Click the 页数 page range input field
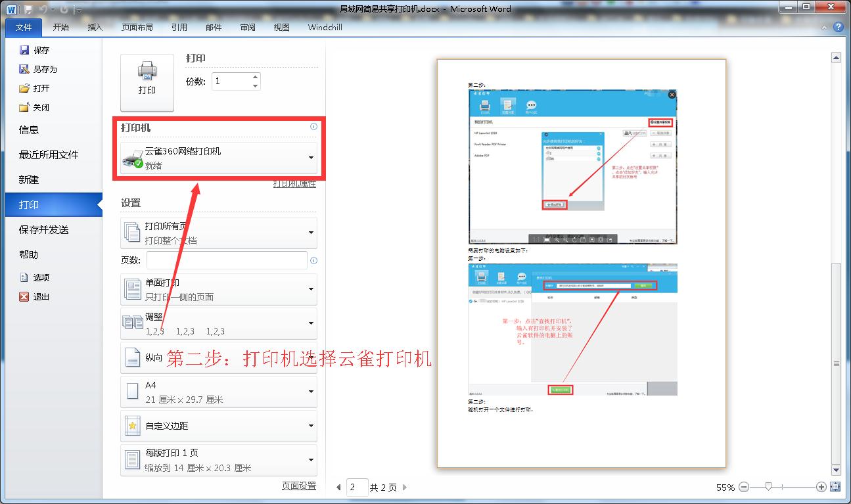This screenshot has width=851, height=504. (227, 260)
